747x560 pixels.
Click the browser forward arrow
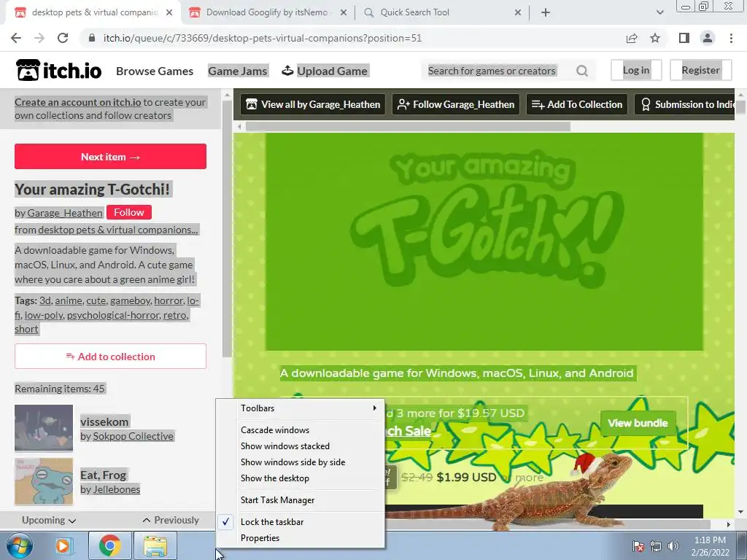pos(39,38)
